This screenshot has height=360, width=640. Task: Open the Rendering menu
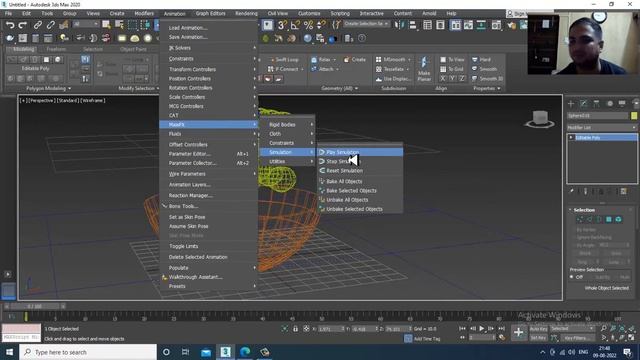tap(246, 13)
